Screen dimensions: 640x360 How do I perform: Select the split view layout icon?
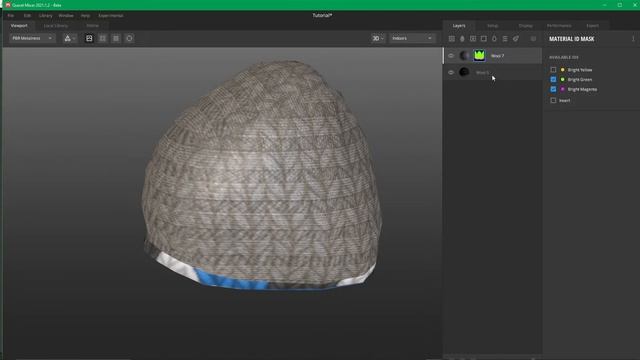coord(102,38)
